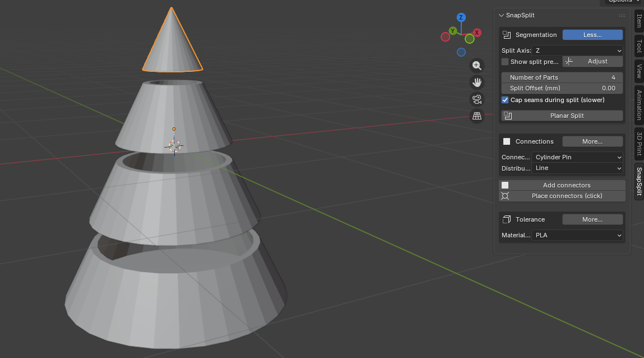Screen dimensions: 644x358
Task: Open the Animation sidebar tab
Action: (x=639, y=105)
